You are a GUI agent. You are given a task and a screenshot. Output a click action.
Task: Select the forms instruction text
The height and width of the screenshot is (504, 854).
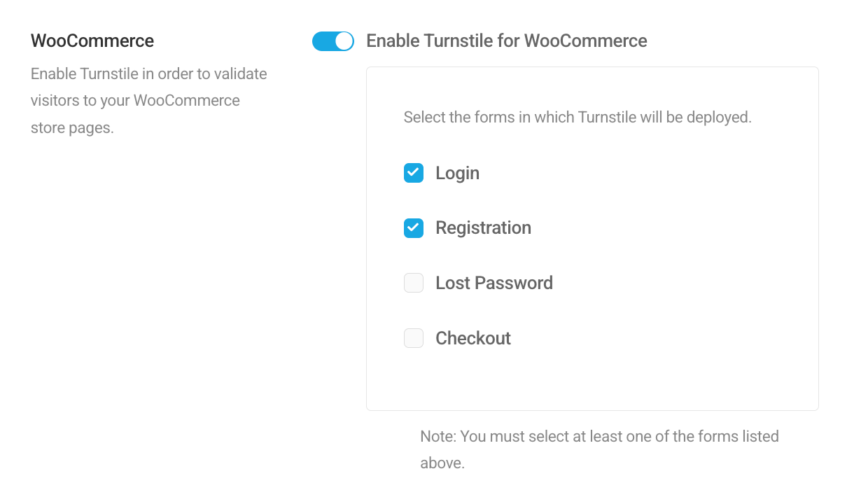click(x=577, y=117)
